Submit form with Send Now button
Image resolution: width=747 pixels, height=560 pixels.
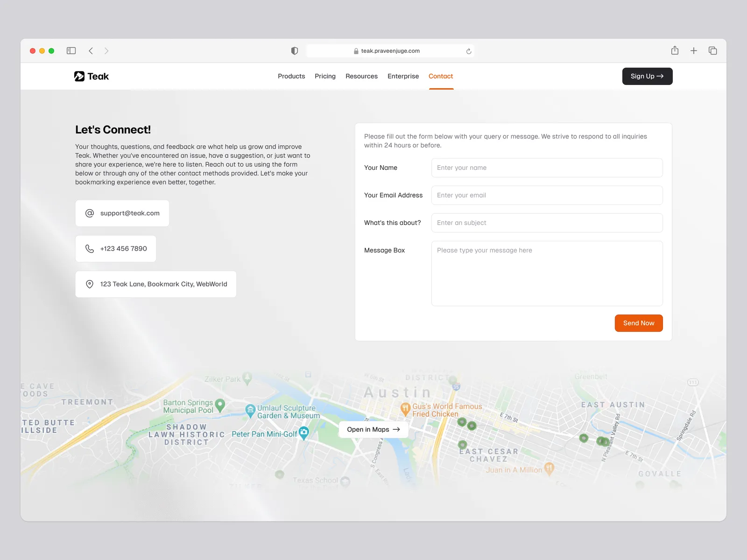point(638,323)
